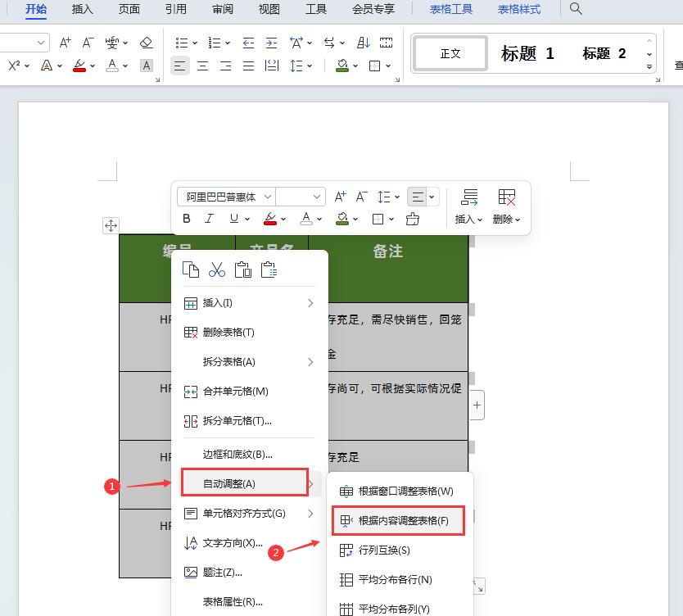Apply the 标题 1 style

click(528, 53)
